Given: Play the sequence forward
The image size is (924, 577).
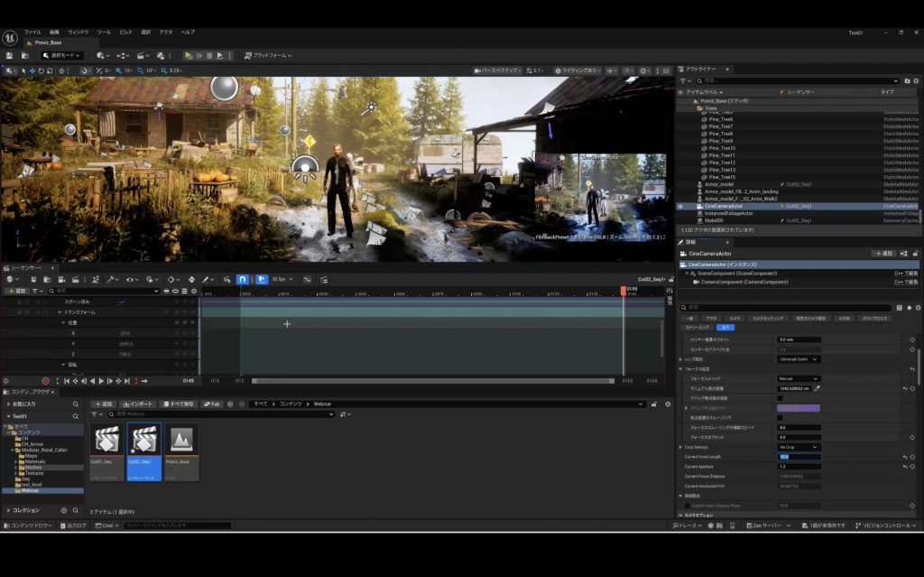Looking at the screenshot, I should 101,381.
